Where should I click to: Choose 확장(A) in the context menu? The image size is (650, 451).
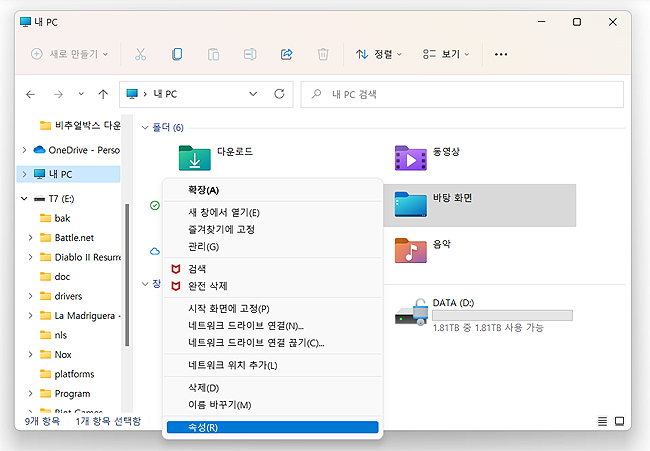coord(272,190)
